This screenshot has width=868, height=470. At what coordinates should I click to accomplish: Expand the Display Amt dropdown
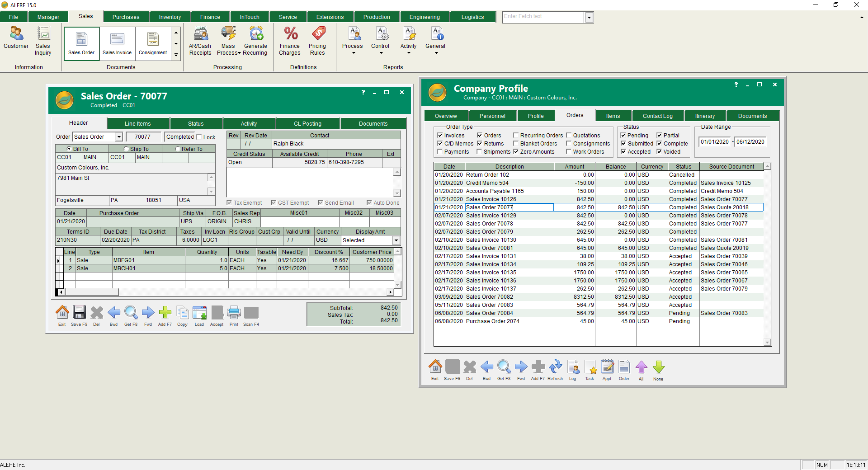pyautogui.click(x=396, y=240)
